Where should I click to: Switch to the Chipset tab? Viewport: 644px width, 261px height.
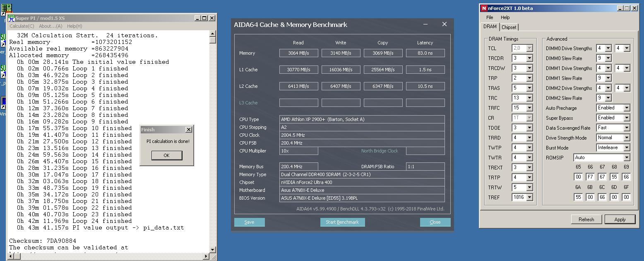coord(509,27)
